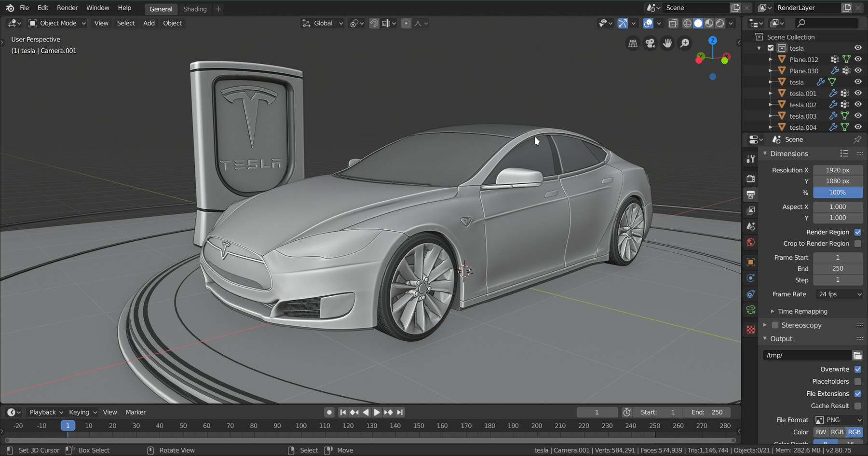Hide the tesla.001 object in outliner
The height and width of the screenshot is (456, 868).
[x=858, y=93]
